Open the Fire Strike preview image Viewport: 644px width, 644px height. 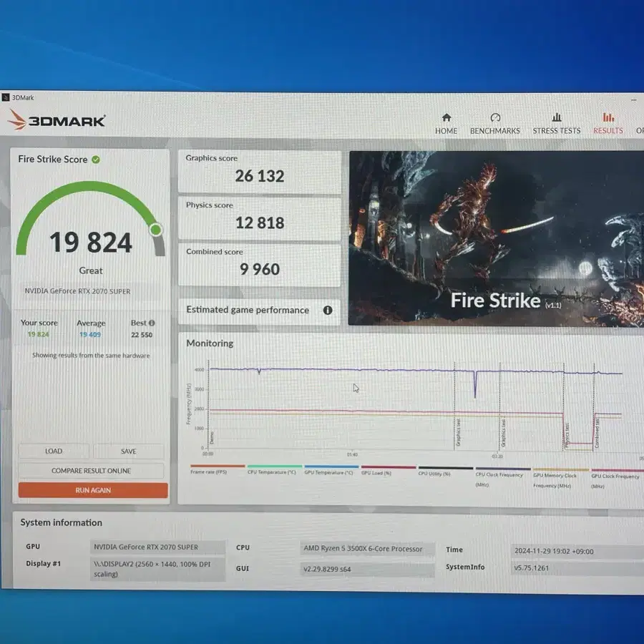(496, 240)
